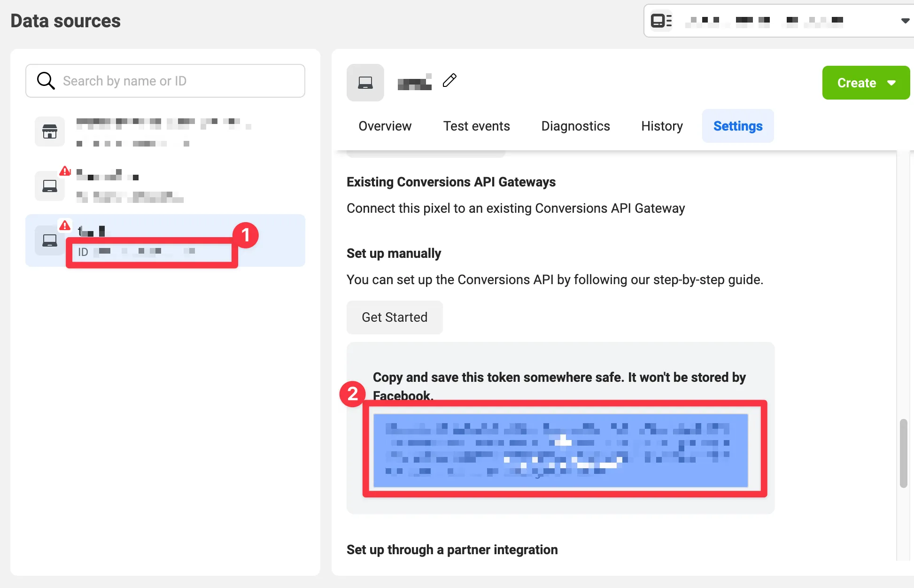Switch to the Overview tab
The height and width of the screenshot is (588, 914).
point(385,126)
